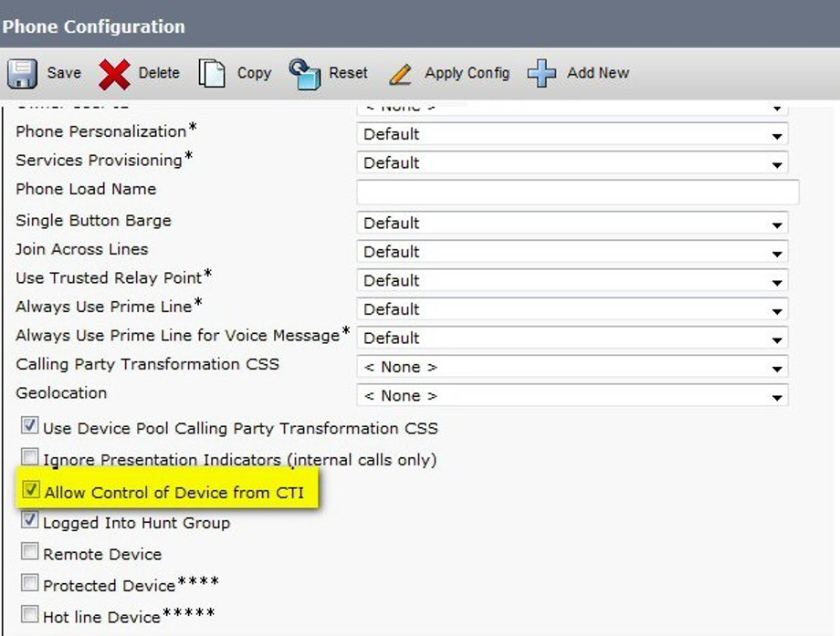Click the Copy document icon
The height and width of the screenshot is (636, 840).
(212, 74)
